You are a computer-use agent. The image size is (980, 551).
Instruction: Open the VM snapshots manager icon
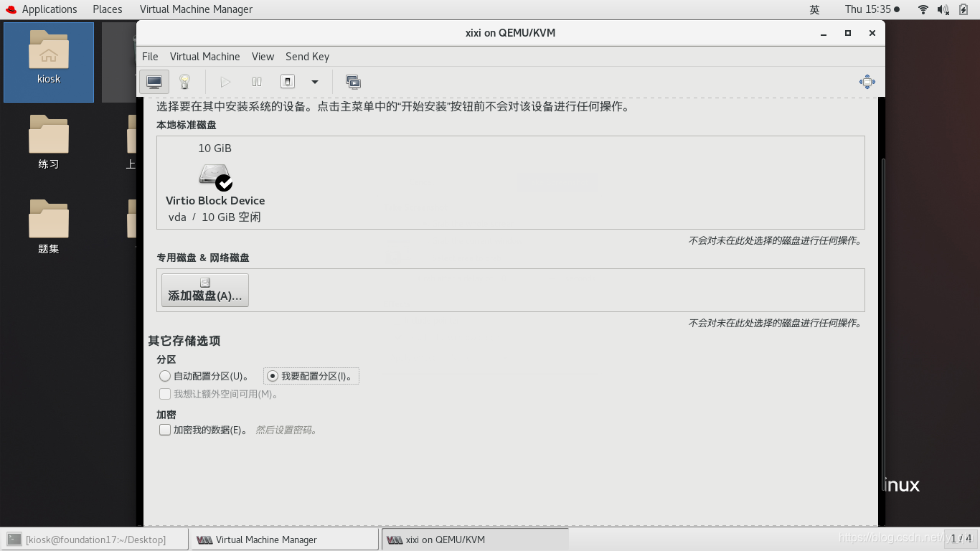[x=353, y=82]
